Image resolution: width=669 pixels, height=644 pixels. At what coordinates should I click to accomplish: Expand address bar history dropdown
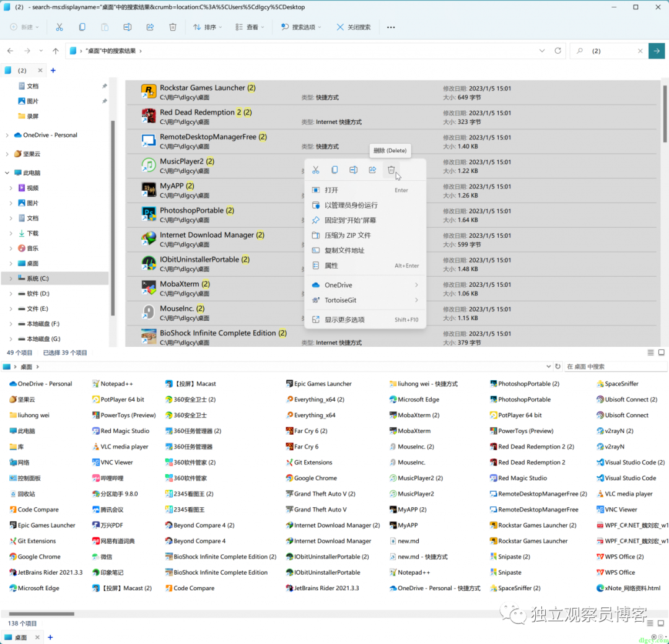(x=542, y=51)
